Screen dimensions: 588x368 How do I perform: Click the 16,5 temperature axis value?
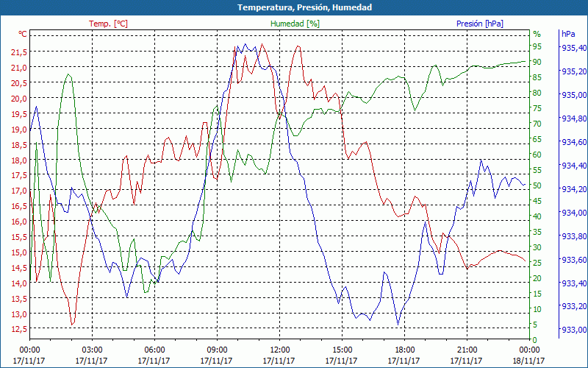[x=19, y=206]
